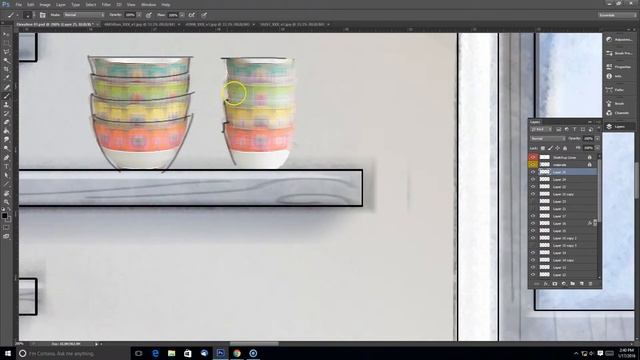
Task: Open the Adjustments panel icon
Action: point(609,40)
